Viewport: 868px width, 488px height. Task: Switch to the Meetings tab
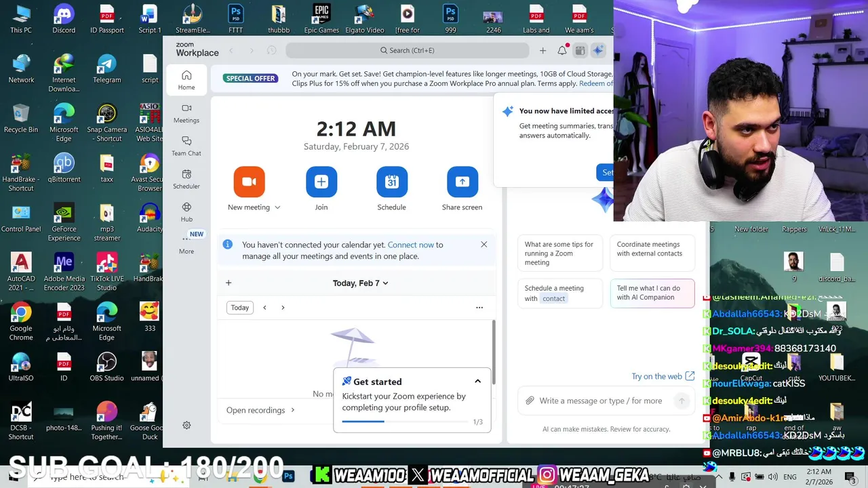click(x=186, y=113)
